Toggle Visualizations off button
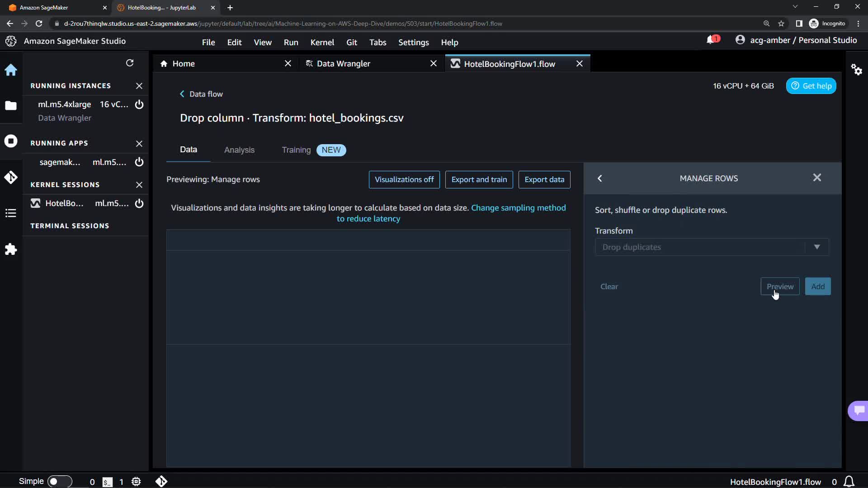Screen dimensions: 868x488 (404, 179)
